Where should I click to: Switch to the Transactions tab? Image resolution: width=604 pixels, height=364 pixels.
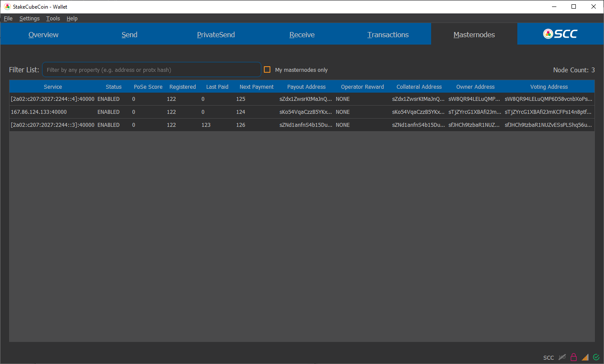pyautogui.click(x=388, y=35)
